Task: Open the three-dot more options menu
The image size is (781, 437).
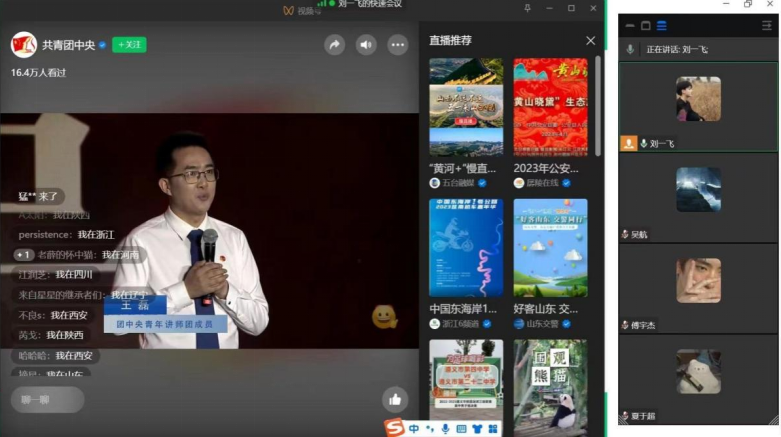Action: (x=397, y=45)
